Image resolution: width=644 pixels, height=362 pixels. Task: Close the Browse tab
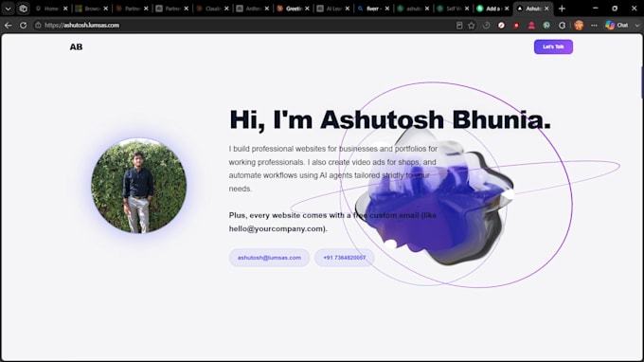pos(105,9)
